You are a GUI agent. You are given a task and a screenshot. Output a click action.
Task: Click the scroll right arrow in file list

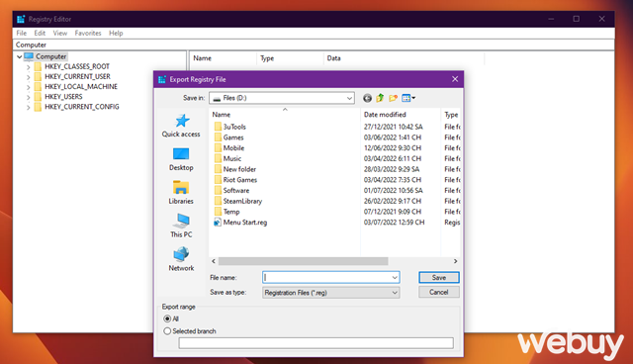[x=455, y=261]
